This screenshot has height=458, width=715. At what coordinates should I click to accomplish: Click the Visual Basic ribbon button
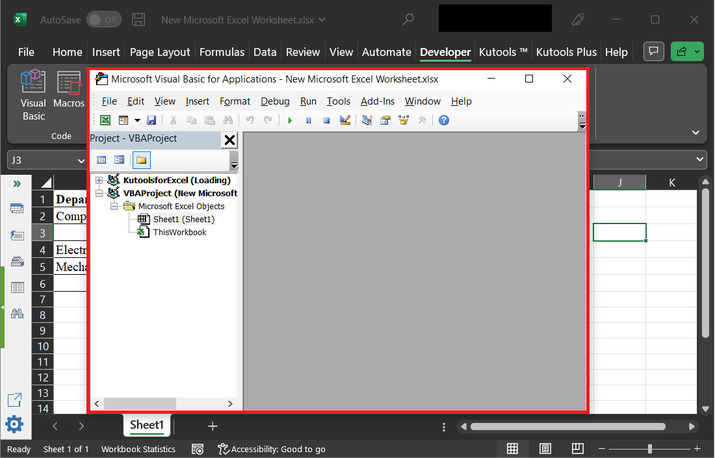point(33,96)
